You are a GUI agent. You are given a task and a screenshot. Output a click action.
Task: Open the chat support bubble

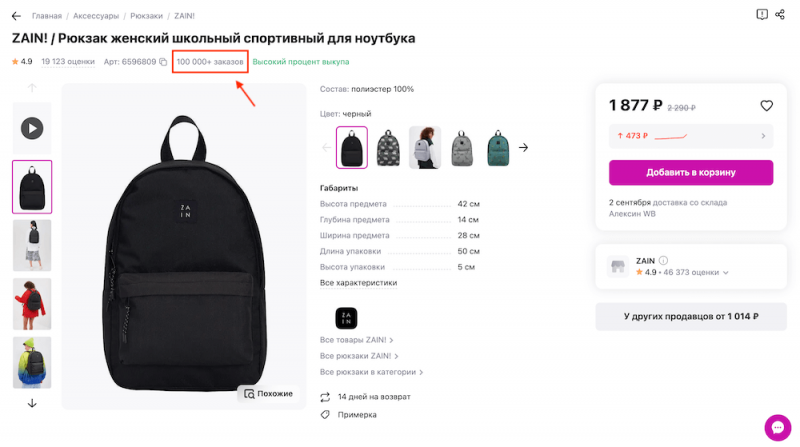(x=777, y=427)
